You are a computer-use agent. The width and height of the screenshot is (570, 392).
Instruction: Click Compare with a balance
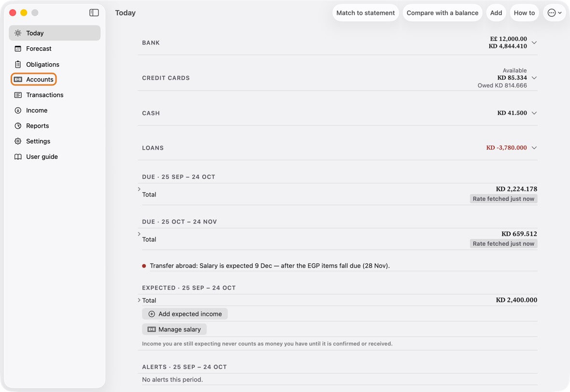coord(442,13)
